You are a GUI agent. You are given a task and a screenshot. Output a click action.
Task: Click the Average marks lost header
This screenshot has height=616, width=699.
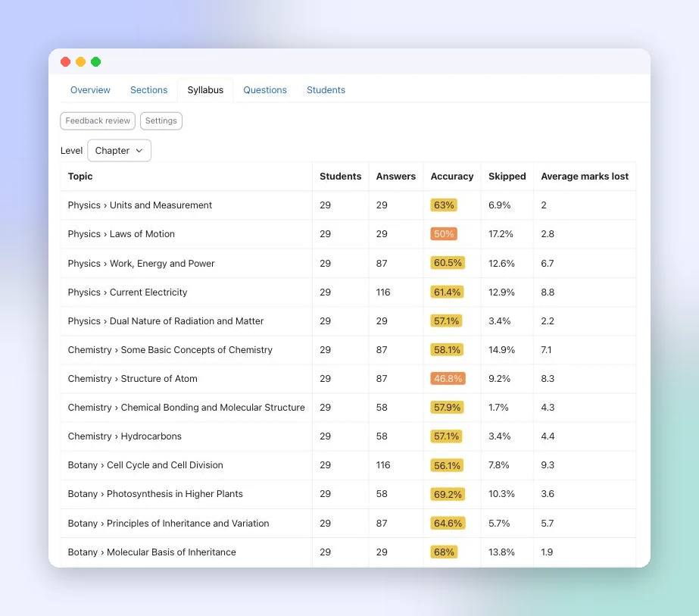click(585, 177)
